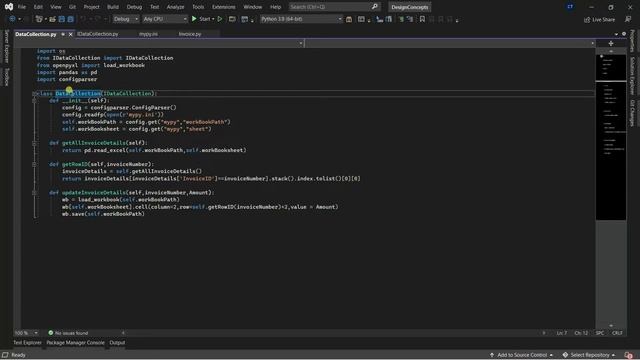Open the Extensions menu
Image resolution: width=640 pixels, height=360 pixels.
click(223, 7)
